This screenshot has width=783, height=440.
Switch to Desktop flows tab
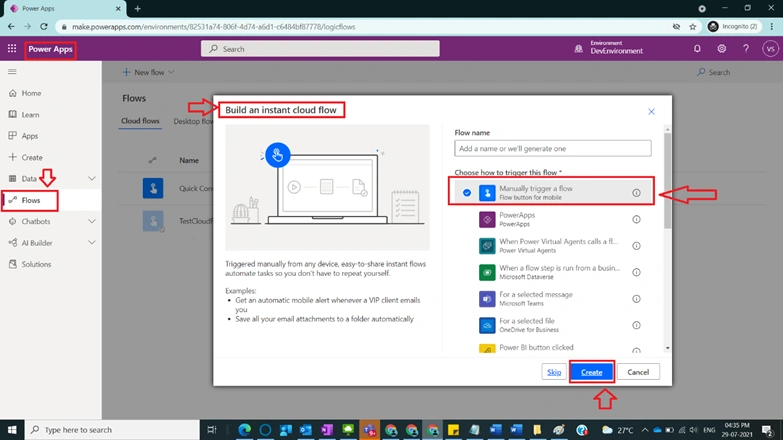193,121
